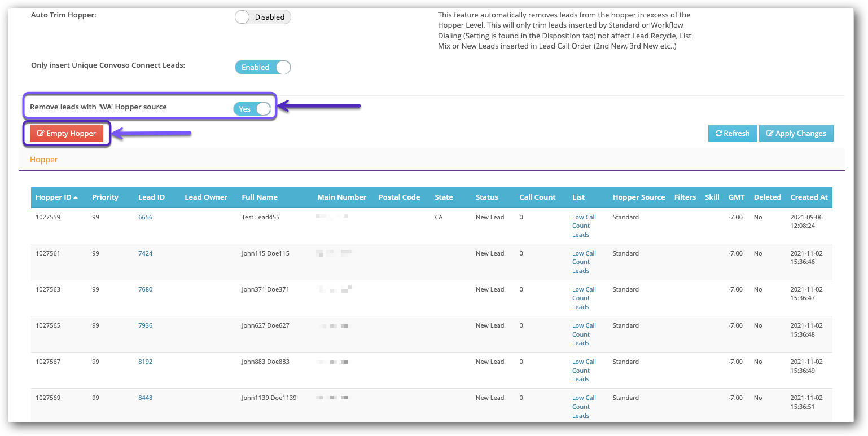This screenshot has width=868, height=436.
Task: Click created timestamp 2021-11-02 15:36:46
Action: coord(806,258)
